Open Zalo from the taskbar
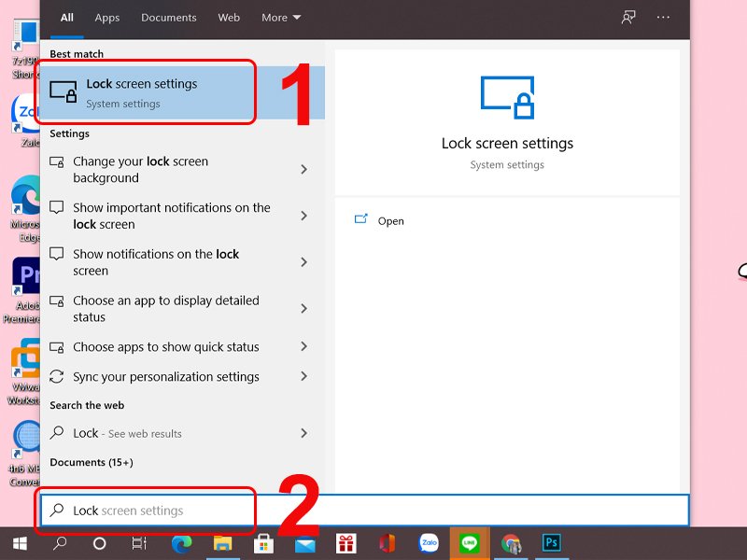Image resolution: width=747 pixels, height=560 pixels. (x=429, y=543)
